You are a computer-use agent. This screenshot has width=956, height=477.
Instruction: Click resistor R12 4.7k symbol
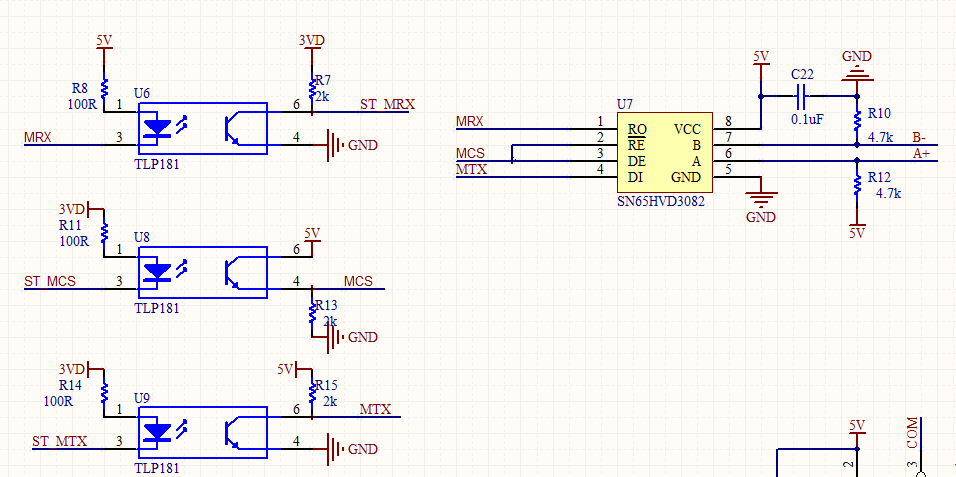tap(857, 183)
